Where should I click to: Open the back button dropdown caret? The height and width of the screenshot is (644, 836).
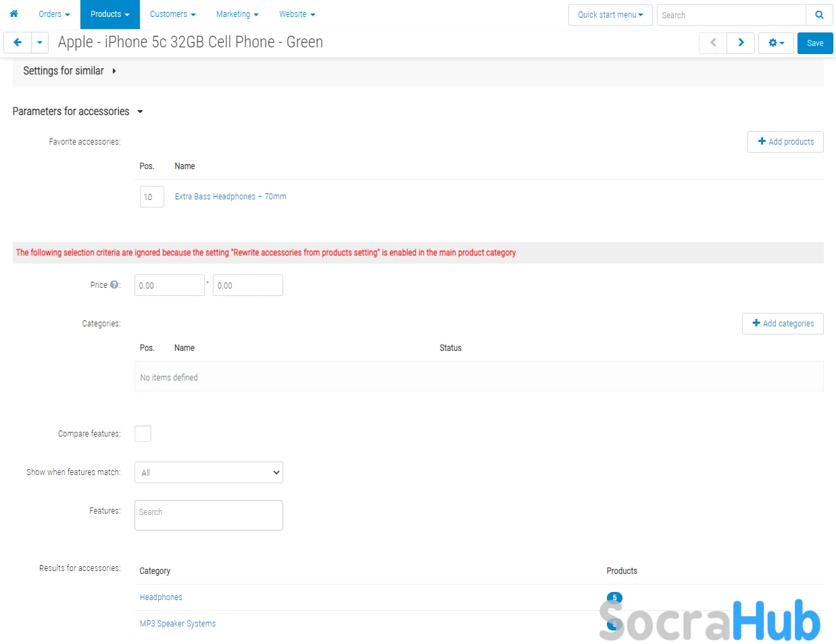click(40, 43)
